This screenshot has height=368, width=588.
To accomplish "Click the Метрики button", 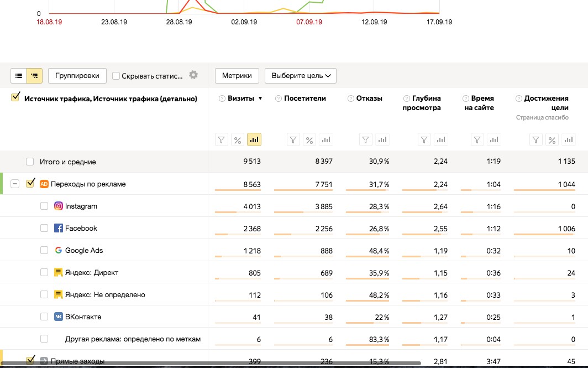I will pyautogui.click(x=237, y=76).
